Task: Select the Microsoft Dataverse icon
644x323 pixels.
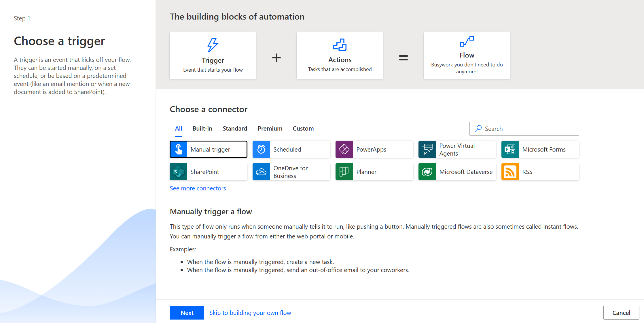Action: [427, 171]
